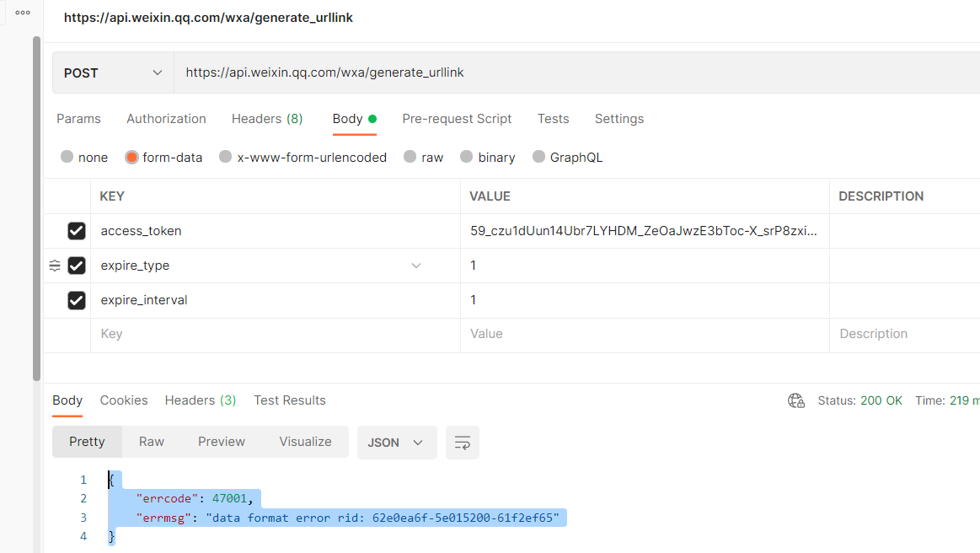Uncheck the expire_type checkbox

76,266
